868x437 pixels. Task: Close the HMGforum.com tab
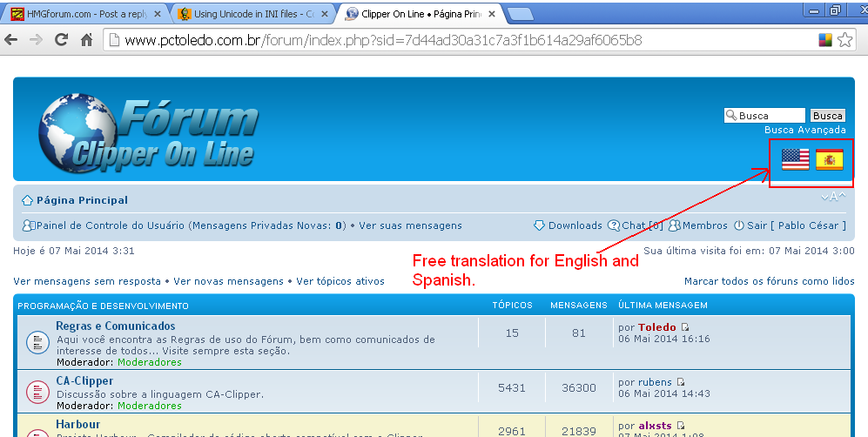[x=158, y=15]
